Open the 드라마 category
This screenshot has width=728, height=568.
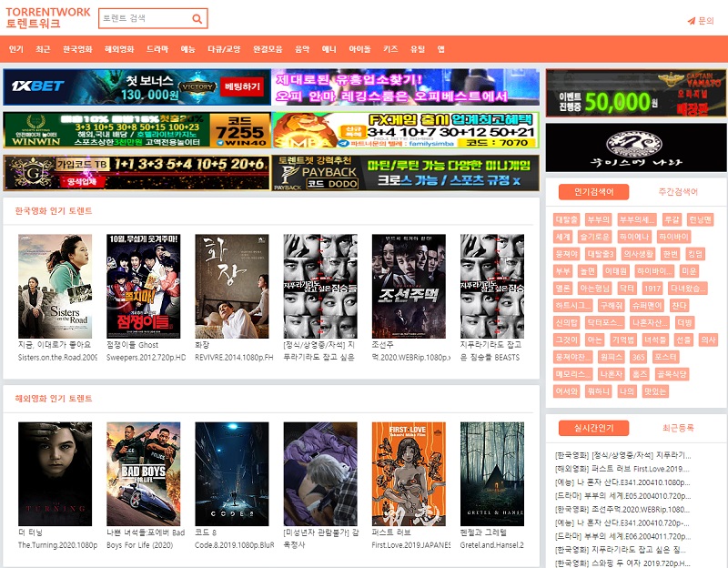[x=157, y=49]
